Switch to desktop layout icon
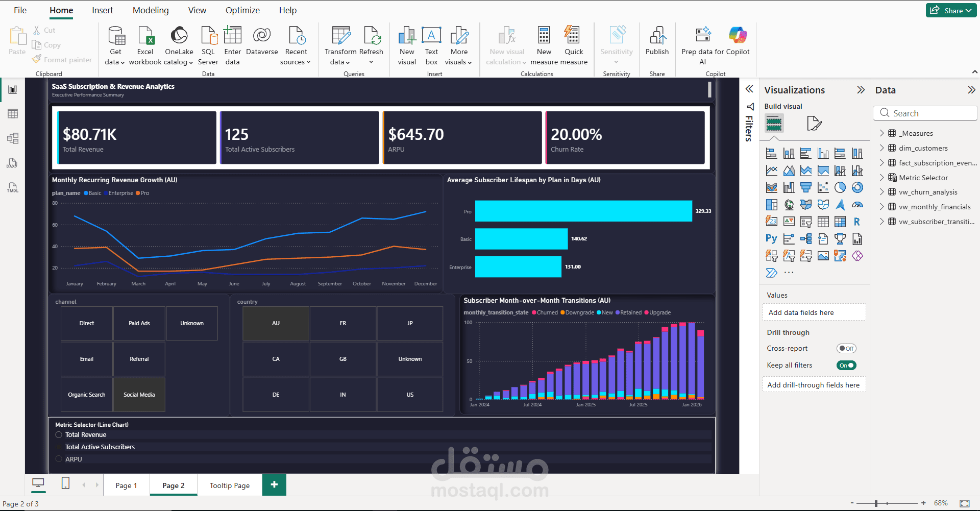This screenshot has width=980, height=511. (38, 483)
